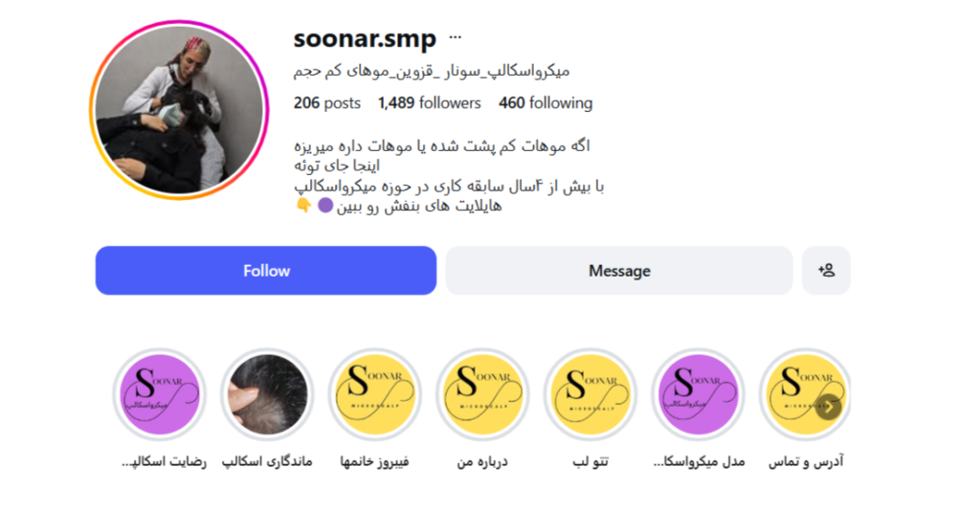Click the purple circle emoji in bio
Viewport: 980px width, 513px height.
pos(325,205)
